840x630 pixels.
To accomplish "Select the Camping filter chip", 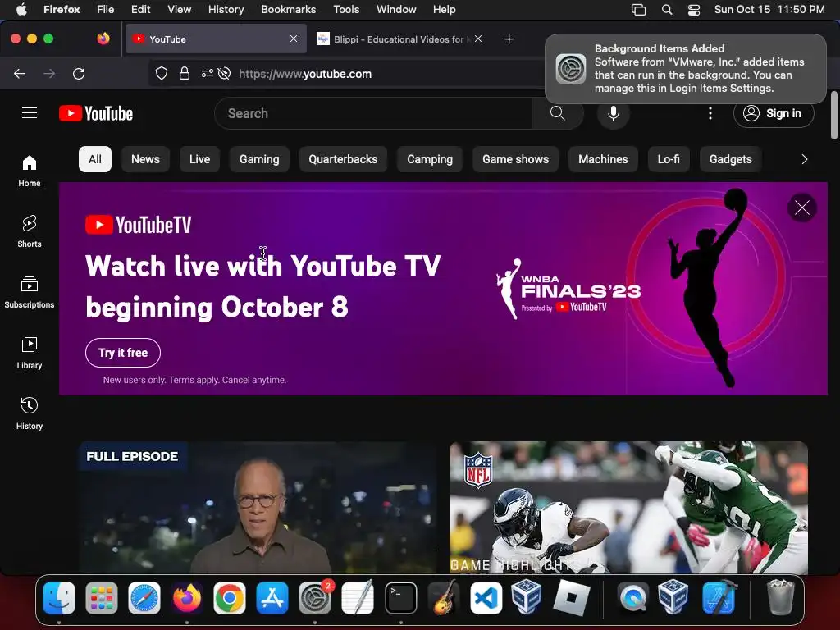I will click(430, 159).
